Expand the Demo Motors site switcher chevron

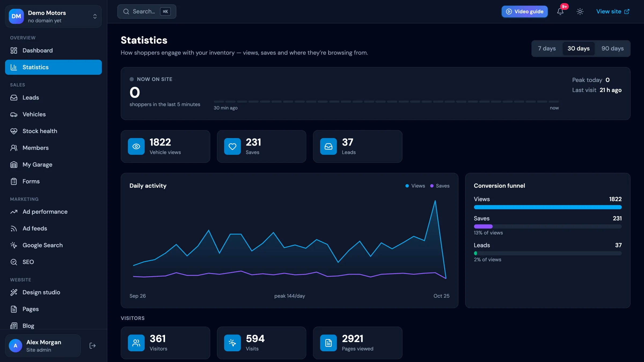click(95, 16)
